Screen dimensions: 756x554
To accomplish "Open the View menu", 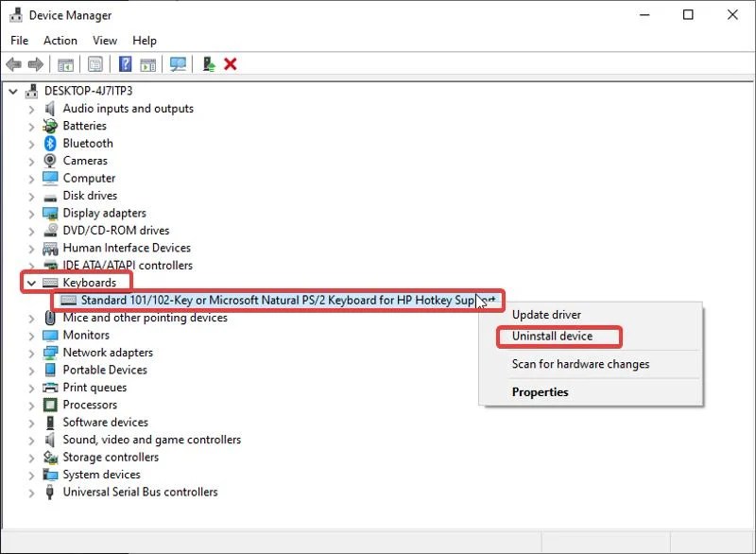I will pos(104,40).
